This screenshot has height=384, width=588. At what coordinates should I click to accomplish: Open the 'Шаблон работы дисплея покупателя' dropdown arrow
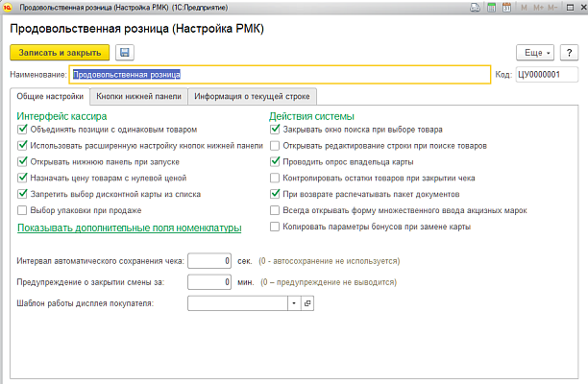pyautogui.click(x=293, y=302)
